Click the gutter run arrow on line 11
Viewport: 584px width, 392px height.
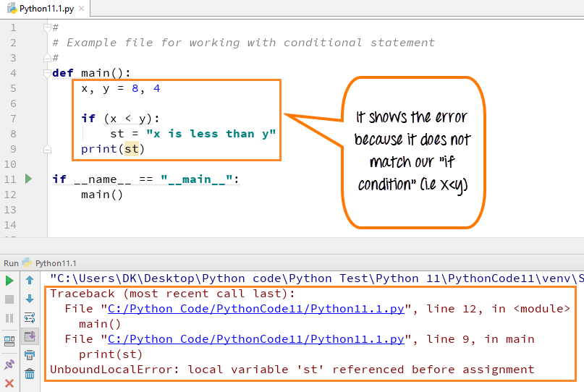point(29,179)
